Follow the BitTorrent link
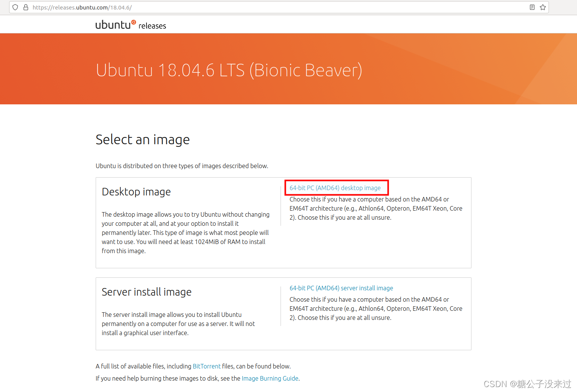577x392 pixels. pos(207,366)
